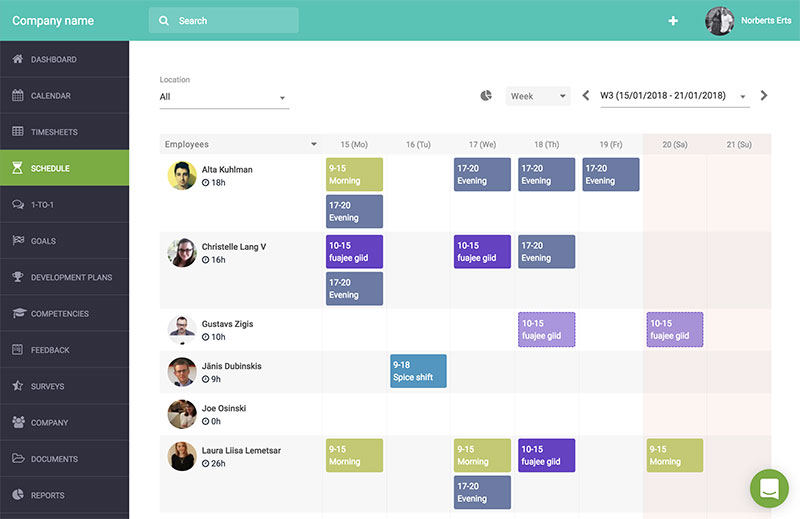Open the Week view dropdown
Viewport: 800px width, 519px height.
point(538,96)
